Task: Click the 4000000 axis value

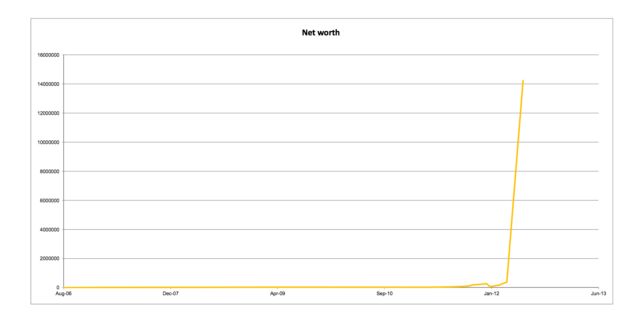Action: pyautogui.click(x=50, y=230)
